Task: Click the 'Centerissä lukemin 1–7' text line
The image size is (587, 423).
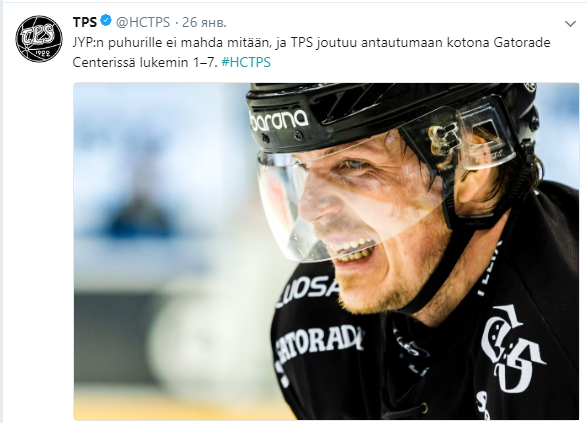Action: coord(145,62)
